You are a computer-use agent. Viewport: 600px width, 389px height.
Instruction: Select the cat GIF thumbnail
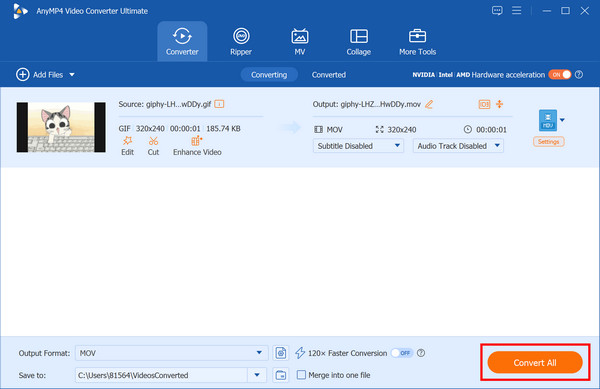[61, 127]
